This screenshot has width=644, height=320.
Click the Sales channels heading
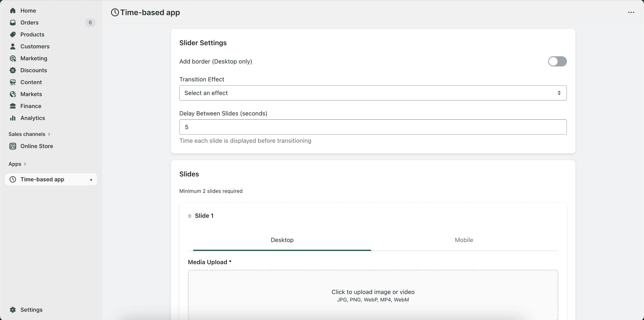point(27,134)
